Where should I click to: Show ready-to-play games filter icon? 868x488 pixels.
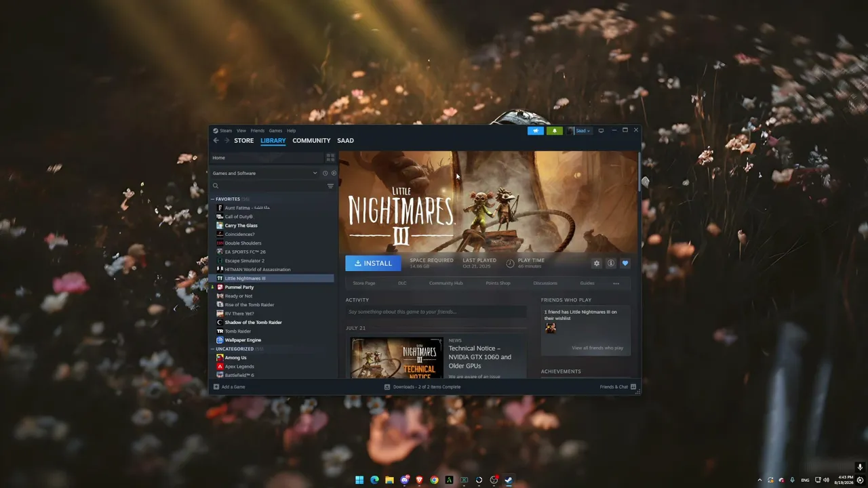333,173
